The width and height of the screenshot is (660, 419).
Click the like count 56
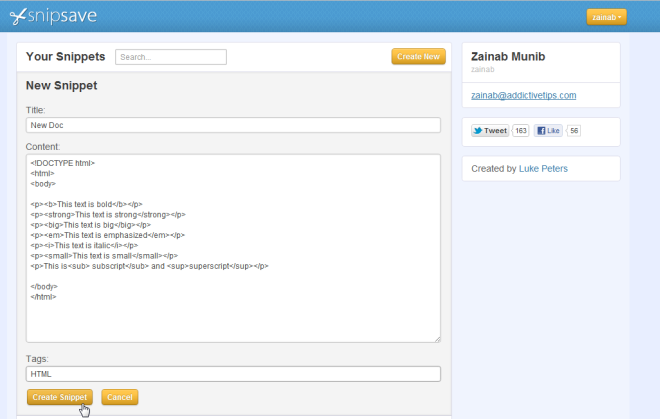tap(574, 131)
